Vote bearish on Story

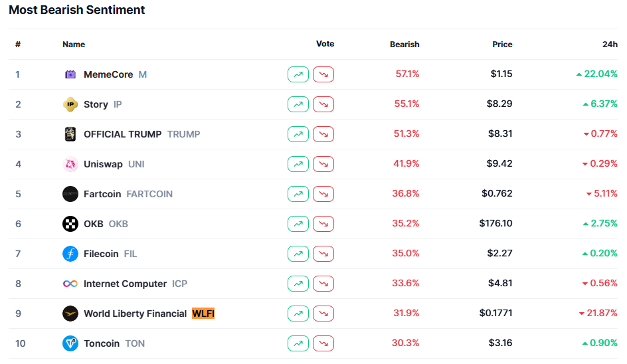click(323, 104)
